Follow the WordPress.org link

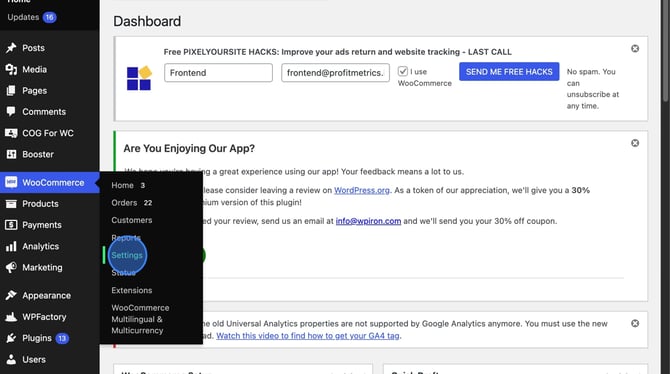pyautogui.click(x=361, y=190)
